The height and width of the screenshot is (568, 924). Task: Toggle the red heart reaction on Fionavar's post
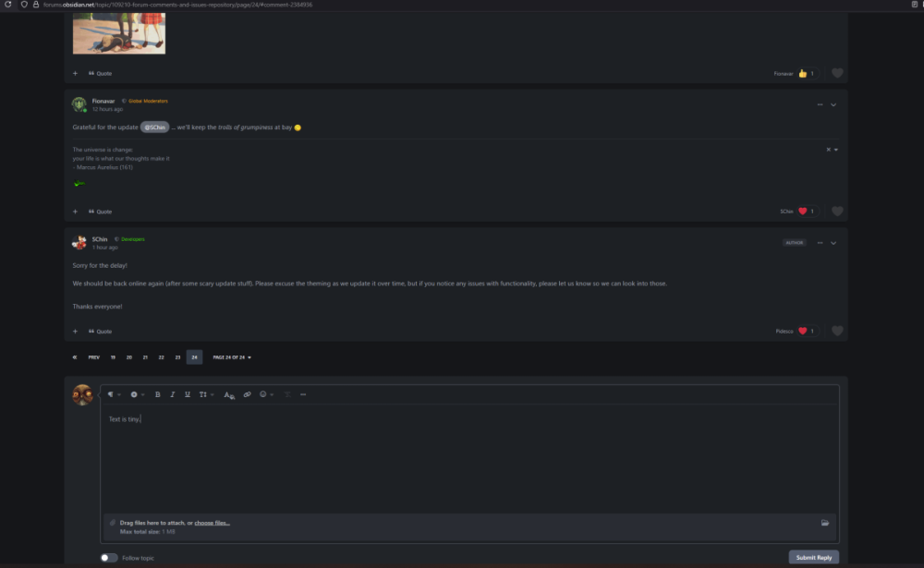click(803, 211)
